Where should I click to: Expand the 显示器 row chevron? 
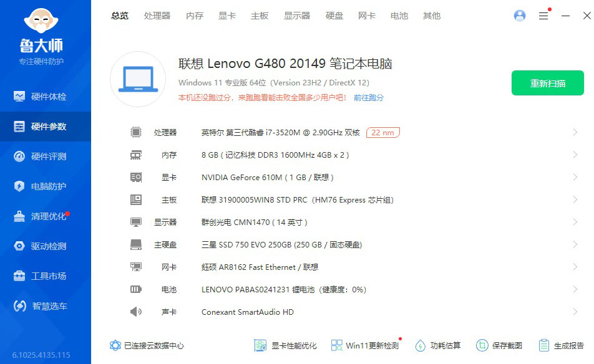tap(575, 222)
